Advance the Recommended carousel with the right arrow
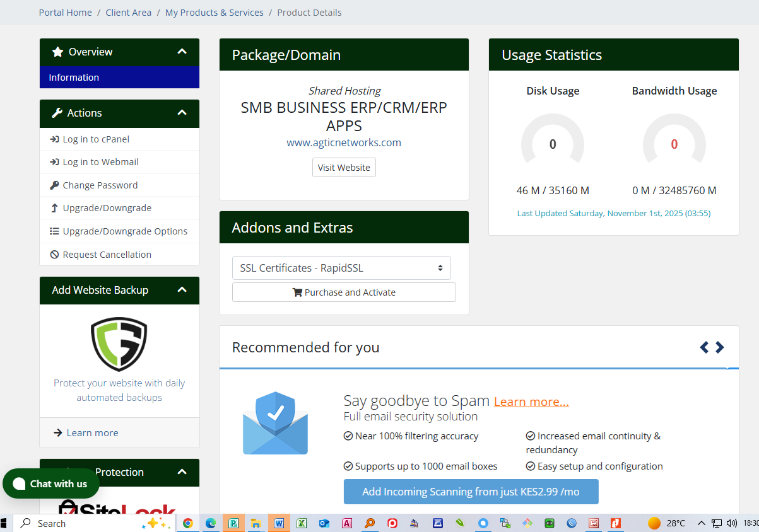 tap(720, 347)
